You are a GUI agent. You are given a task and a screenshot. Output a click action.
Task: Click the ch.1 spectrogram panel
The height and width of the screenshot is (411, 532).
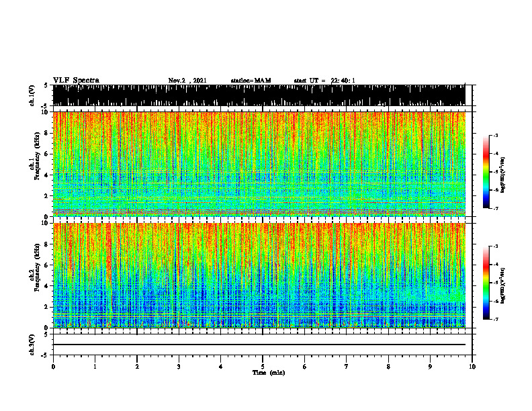point(259,164)
